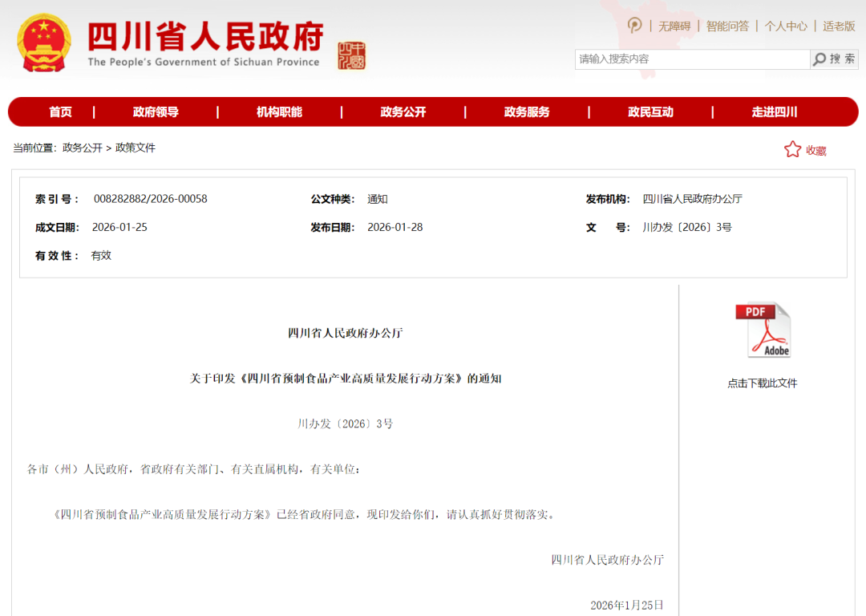This screenshot has height=616, width=866.
Task: Click the red seal icon beside the site title
Action: (x=351, y=55)
